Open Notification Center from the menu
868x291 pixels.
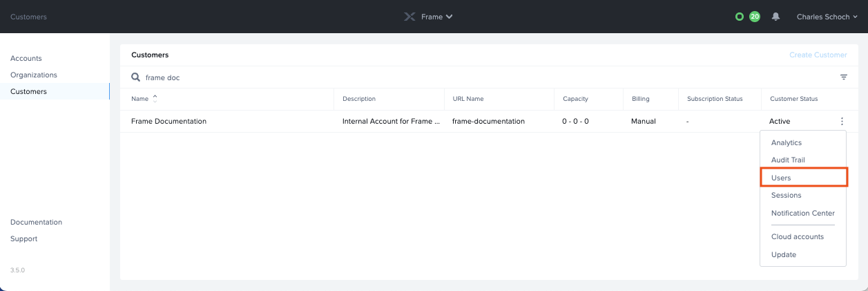pos(803,213)
